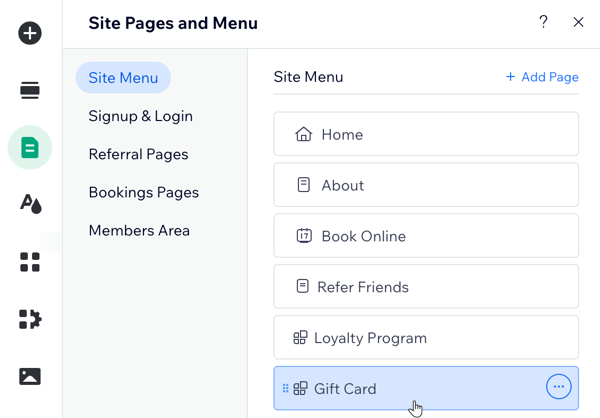Go to Referral Pages section
600x418 pixels.
pyautogui.click(x=138, y=154)
